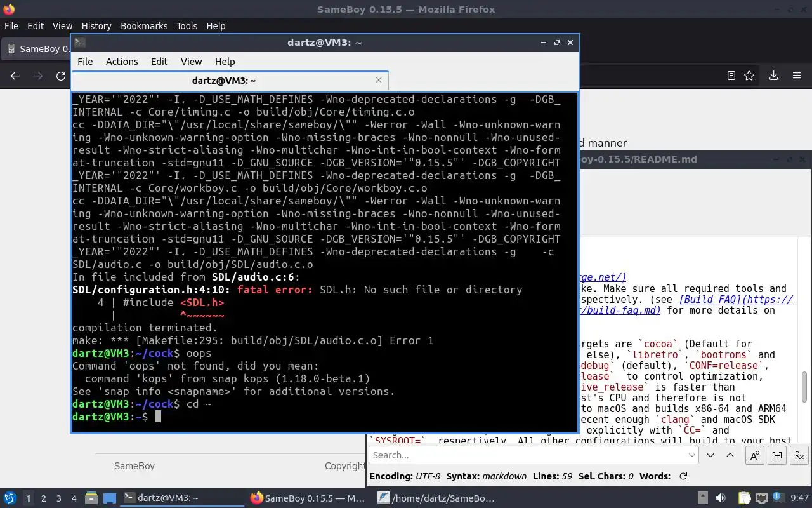Click the terminal command prompt cursor
This screenshot has height=508, width=812.
click(158, 417)
